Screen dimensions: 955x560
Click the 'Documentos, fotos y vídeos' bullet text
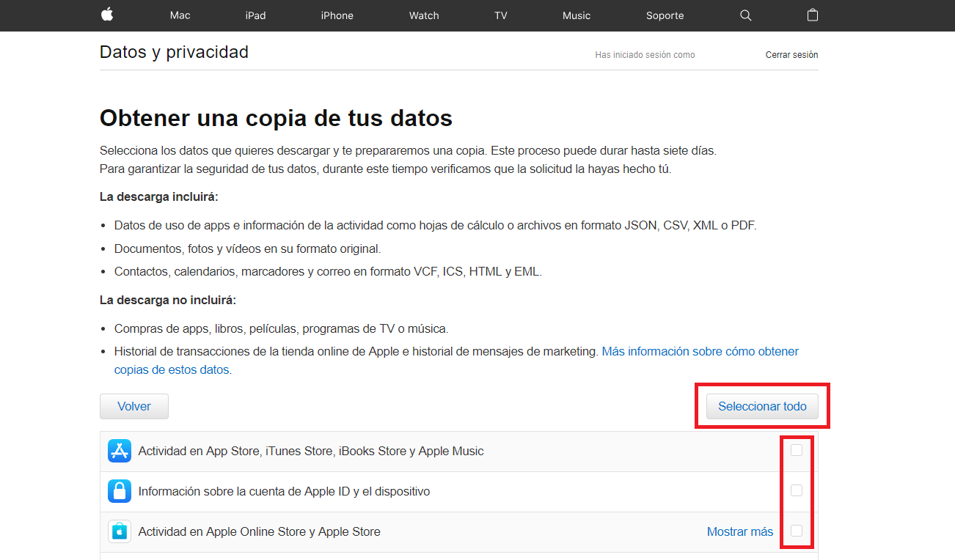[x=248, y=248]
